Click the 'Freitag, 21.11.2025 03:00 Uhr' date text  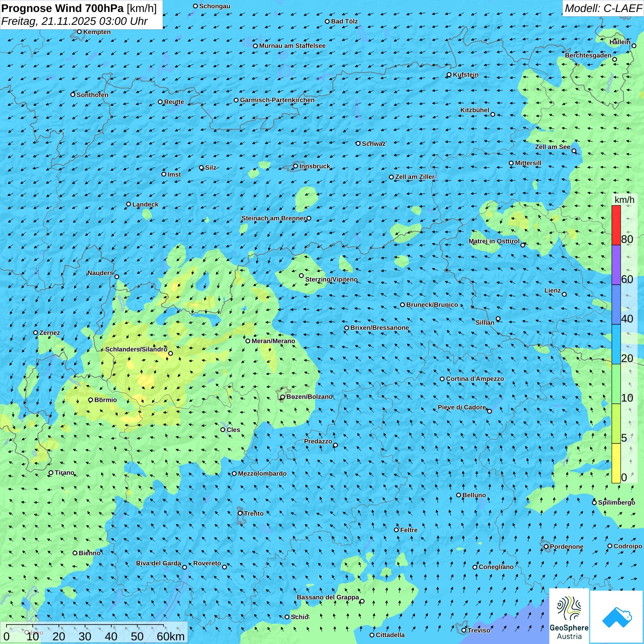[75, 22]
